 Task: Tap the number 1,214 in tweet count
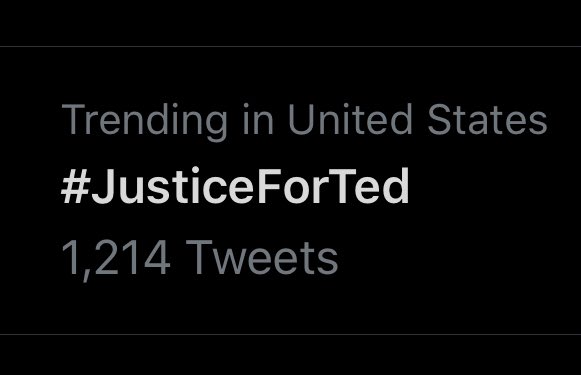coord(116,259)
